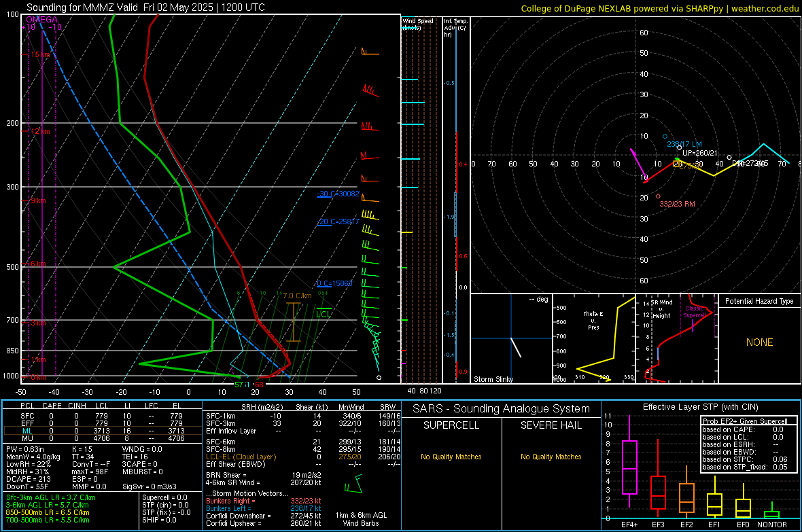This screenshot has width=802, height=532.
Task: Click the Classic Supercell label
Action: coord(695,312)
